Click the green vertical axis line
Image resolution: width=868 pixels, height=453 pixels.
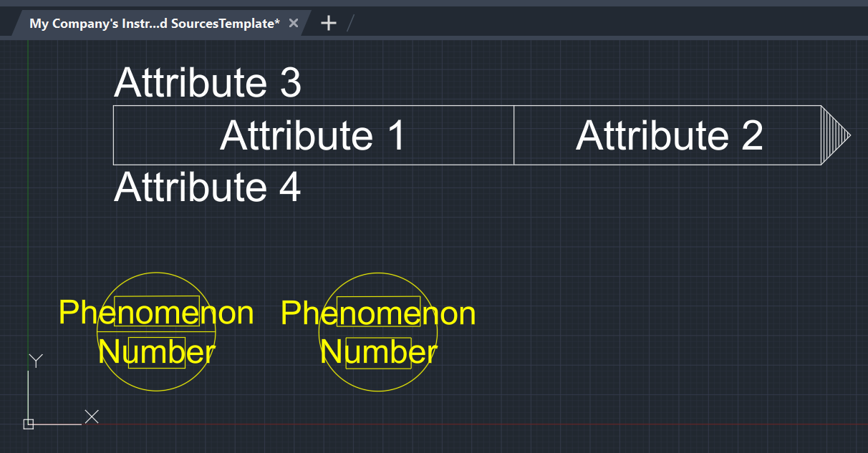tap(28, 215)
